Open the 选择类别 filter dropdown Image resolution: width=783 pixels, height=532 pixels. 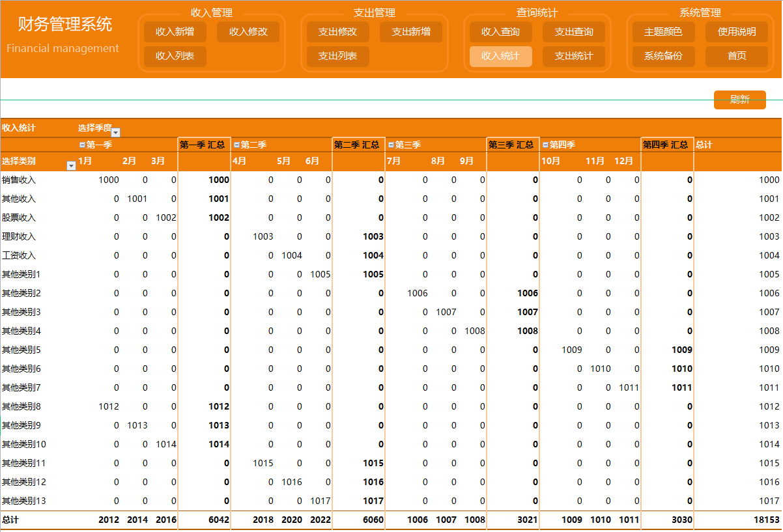pyautogui.click(x=72, y=166)
